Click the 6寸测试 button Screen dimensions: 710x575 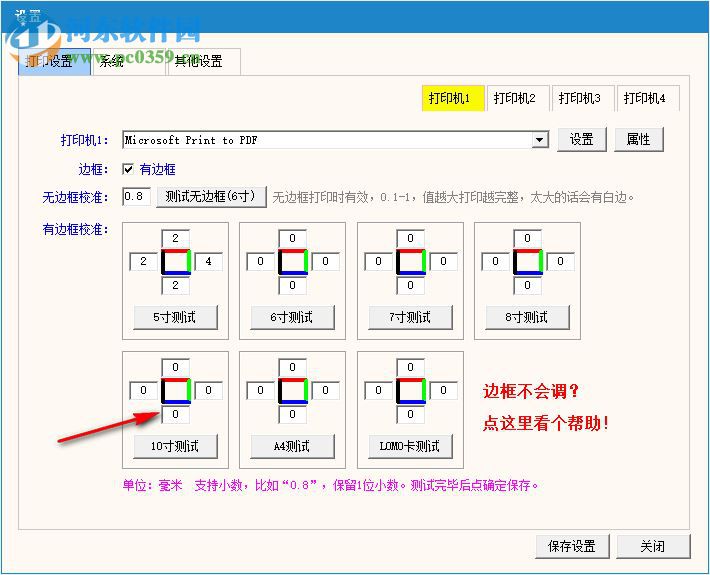[x=292, y=317]
